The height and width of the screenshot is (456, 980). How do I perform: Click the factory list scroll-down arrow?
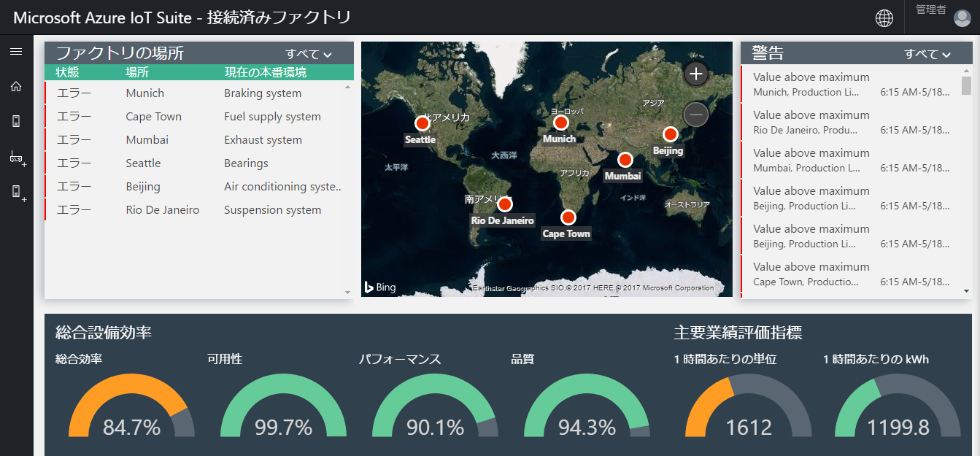(348, 293)
